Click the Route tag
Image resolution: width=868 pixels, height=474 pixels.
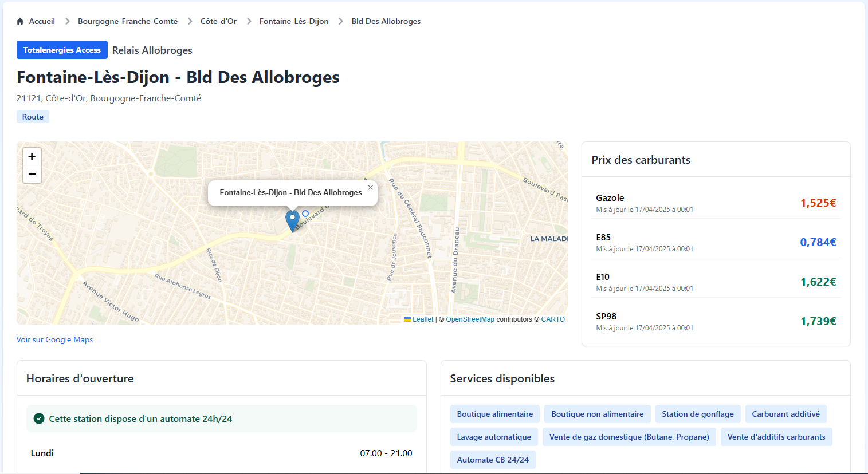click(33, 117)
